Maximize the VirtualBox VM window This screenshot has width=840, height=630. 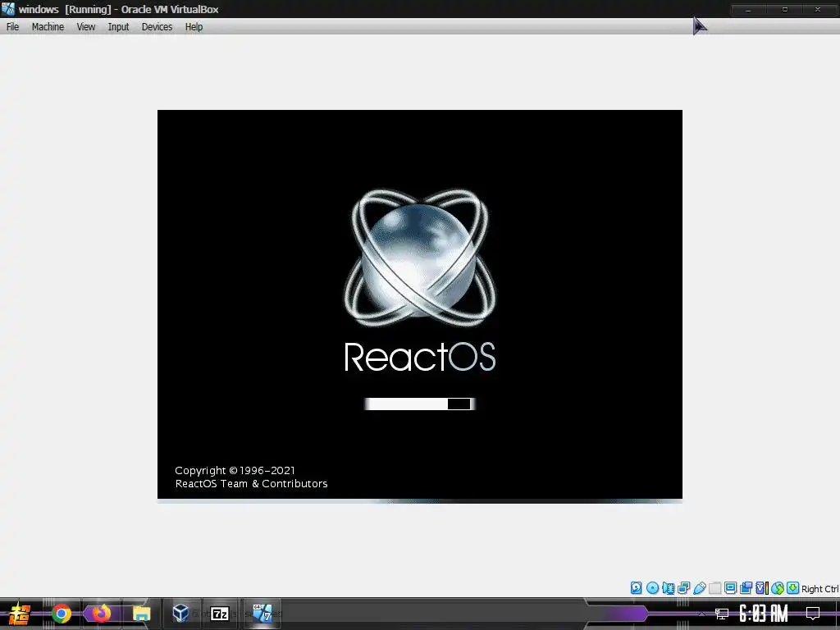[785, 9]
